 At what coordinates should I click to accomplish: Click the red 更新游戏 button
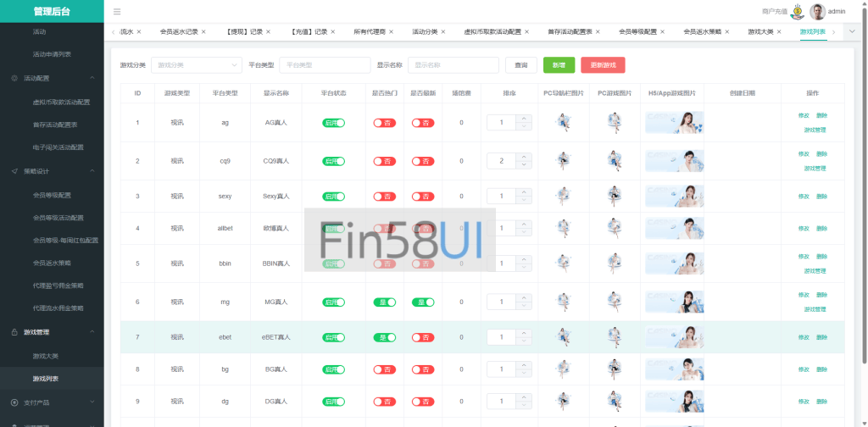[603, 64]
